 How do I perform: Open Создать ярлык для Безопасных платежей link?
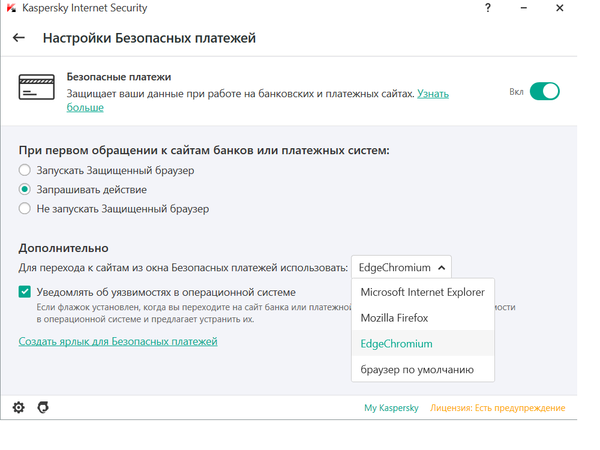pos(118,342)
